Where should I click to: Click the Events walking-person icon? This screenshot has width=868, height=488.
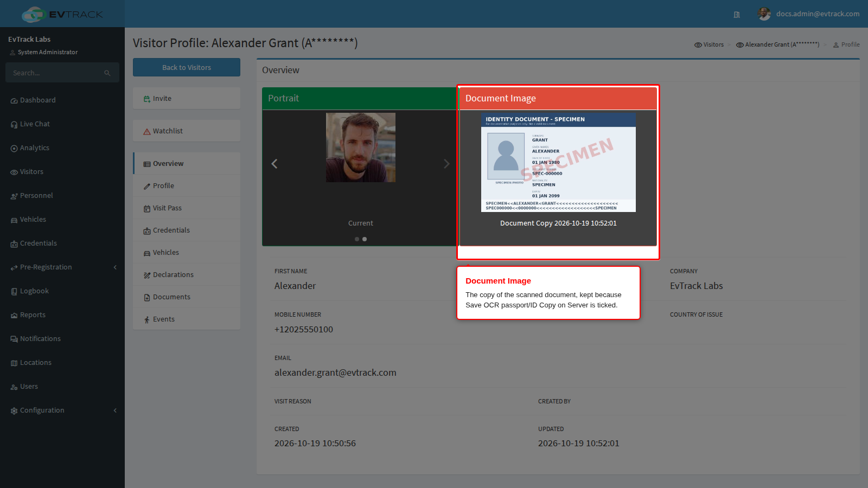147,320
